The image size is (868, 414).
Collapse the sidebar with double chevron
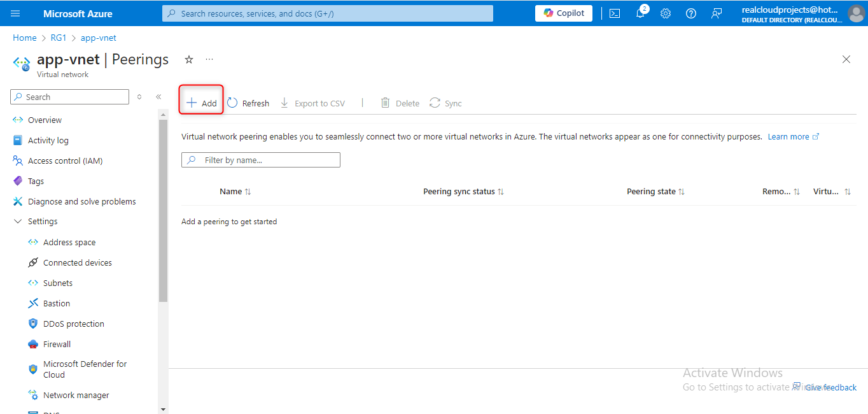(x=158, y=97)
